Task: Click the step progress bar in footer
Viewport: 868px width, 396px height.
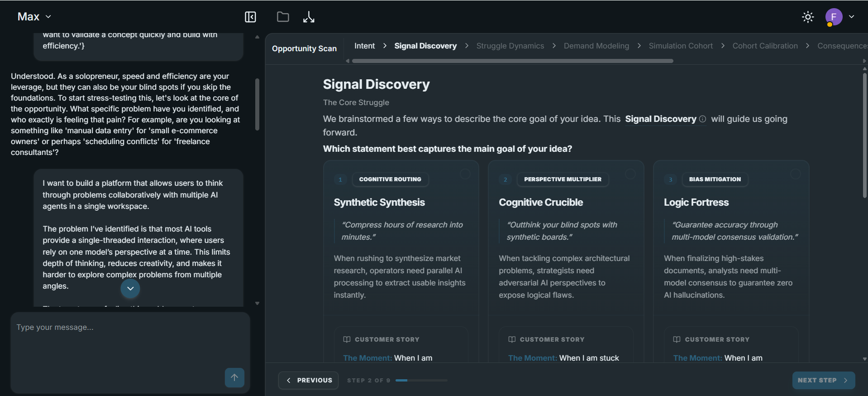Action: click(x=421, y=381)
